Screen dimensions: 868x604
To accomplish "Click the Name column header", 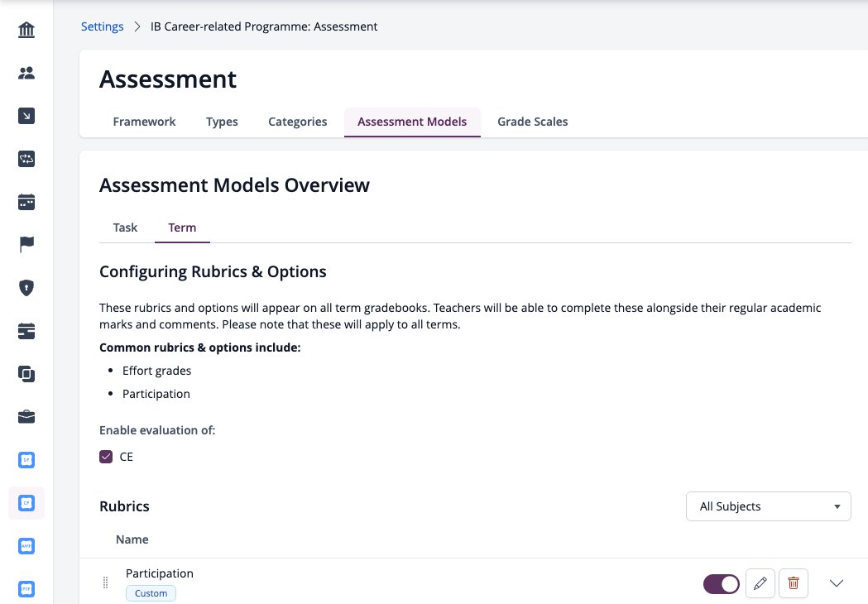I will pyautogui.click(x=132, y=539).
